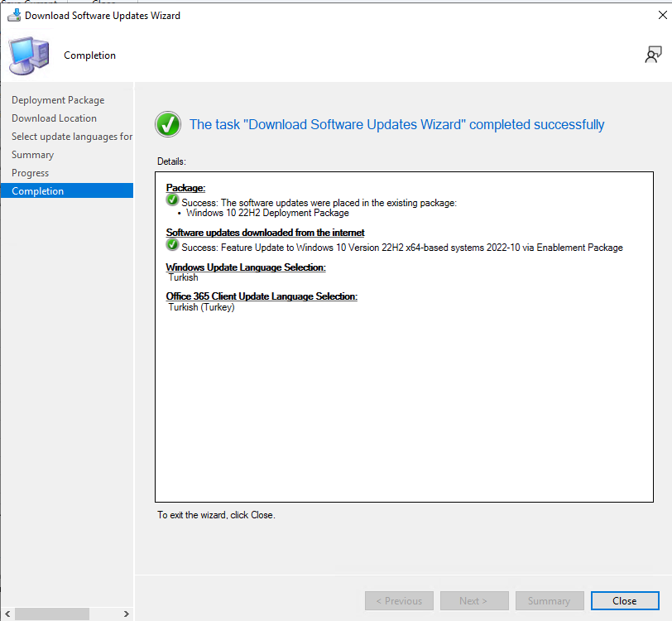Click the Close button
This screenshot has width=672, height=621.
pos(625,601)
